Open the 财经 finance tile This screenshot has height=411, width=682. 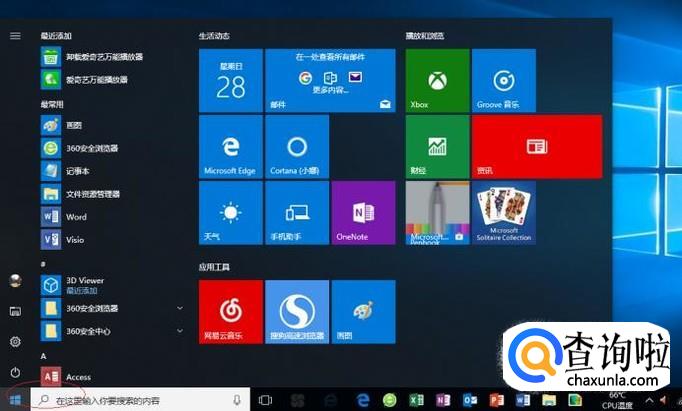click(438, 147)
